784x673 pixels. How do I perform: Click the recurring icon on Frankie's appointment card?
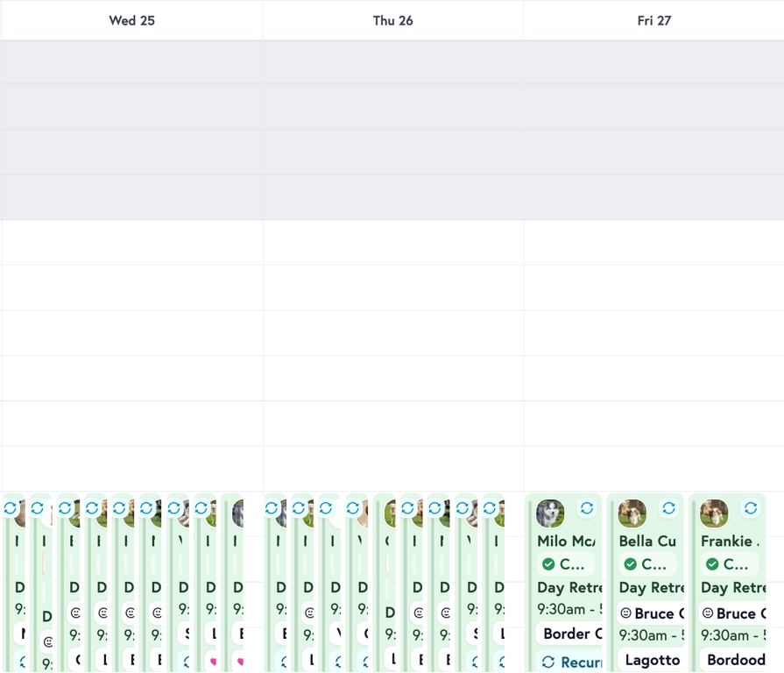click(751, 507)
